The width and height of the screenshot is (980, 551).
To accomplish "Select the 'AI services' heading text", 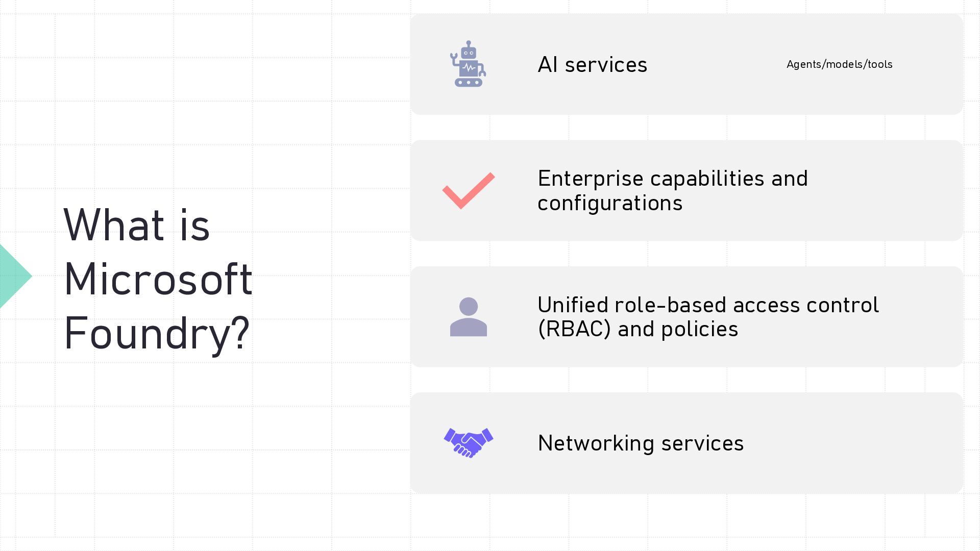I will point(592,65).
